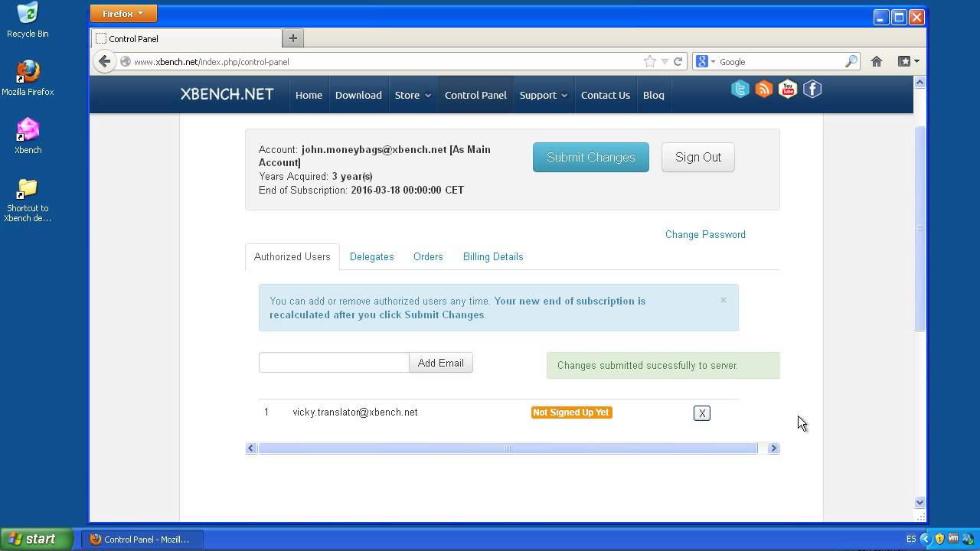Click horizontal scrollbar left arrow
980x551 pixels.
pos(251,448)
